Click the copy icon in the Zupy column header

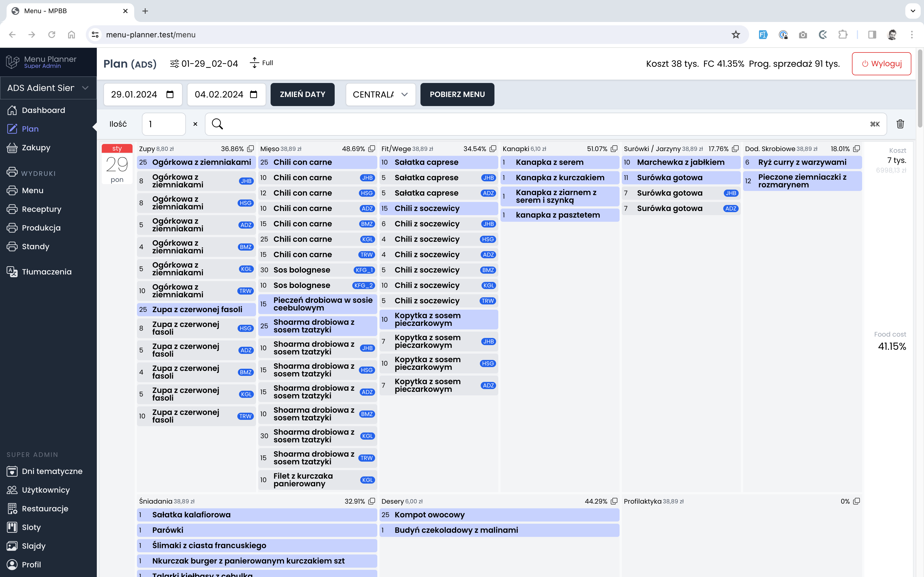coord(251,148)
